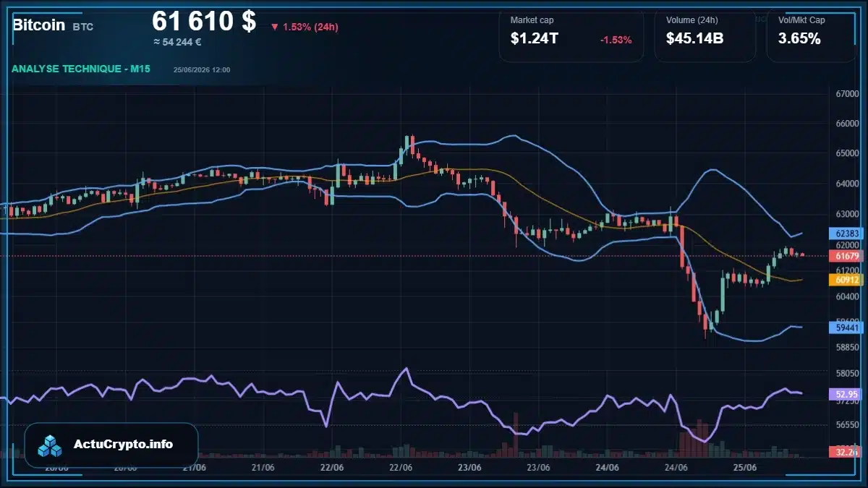Click the 58050 price axis label
The height and width of the screenshot is (488, 868).
click(846, 374)
